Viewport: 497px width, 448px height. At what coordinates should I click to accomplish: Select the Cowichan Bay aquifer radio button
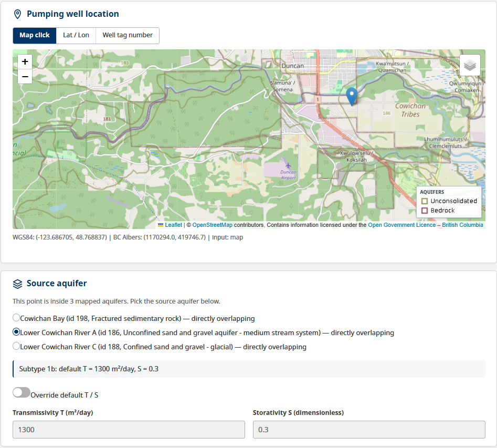(x=16, y=318)
